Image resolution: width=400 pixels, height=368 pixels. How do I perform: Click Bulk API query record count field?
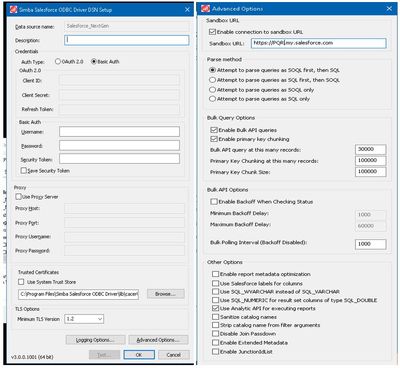tap(371, 149)
